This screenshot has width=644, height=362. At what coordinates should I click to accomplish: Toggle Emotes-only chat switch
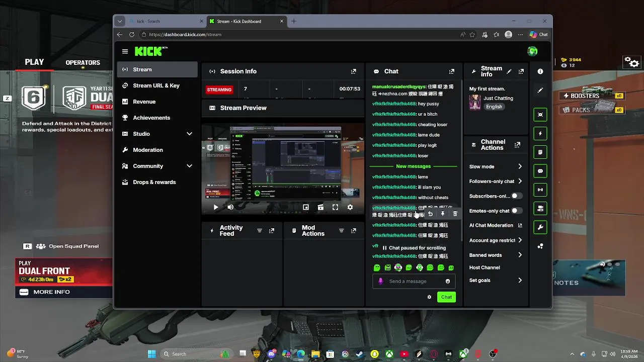click(517, 211)
